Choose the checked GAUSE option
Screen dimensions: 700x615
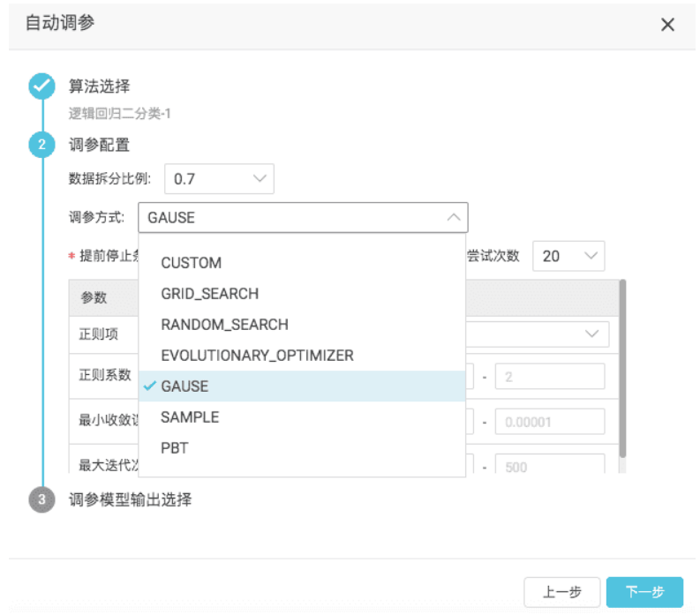point(302,386)
